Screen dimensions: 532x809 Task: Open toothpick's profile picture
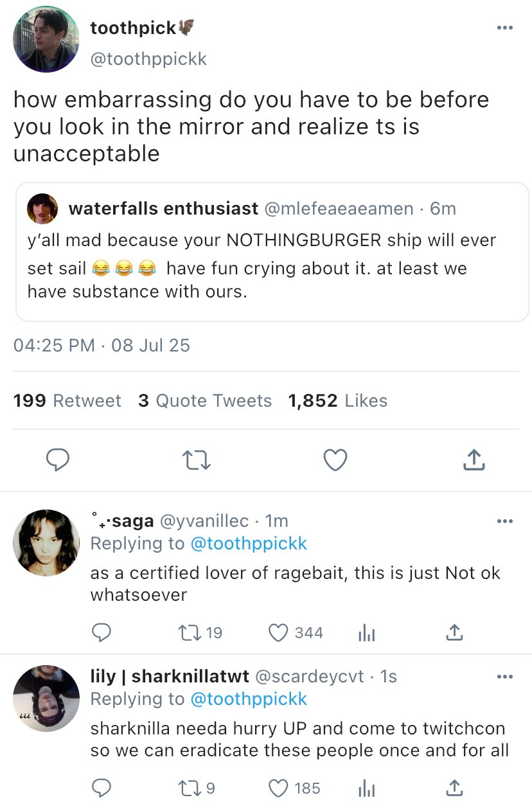coord(46,39)
